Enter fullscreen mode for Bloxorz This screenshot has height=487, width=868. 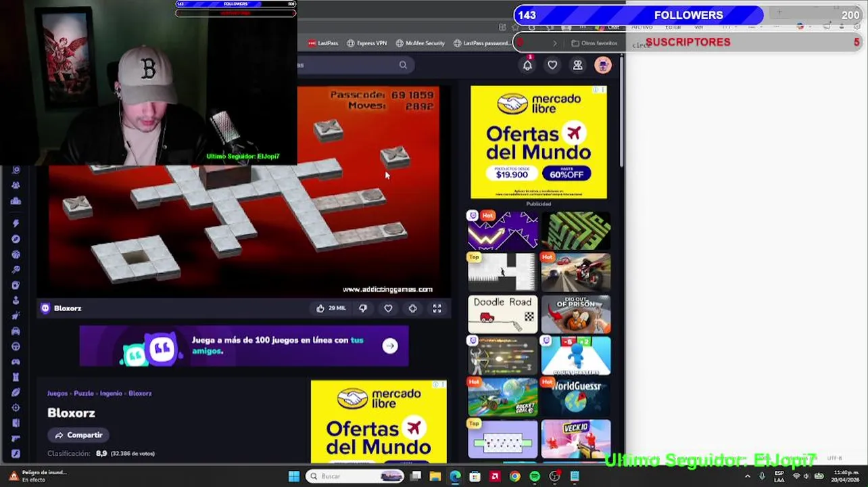tap(437, 308)
